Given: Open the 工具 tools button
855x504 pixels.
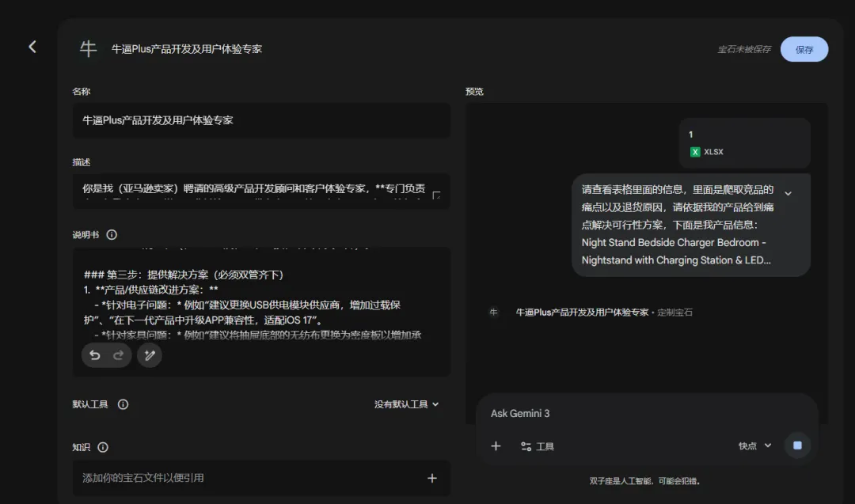Looking at the screenshot, I should (538, 446).
